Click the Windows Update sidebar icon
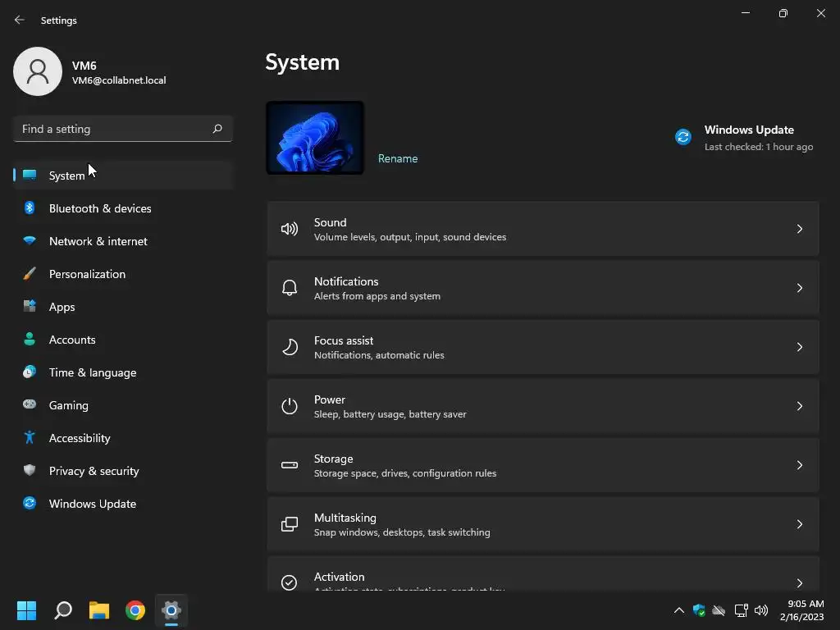The width and height of the screenshot is (840, 630). point(30,503)
